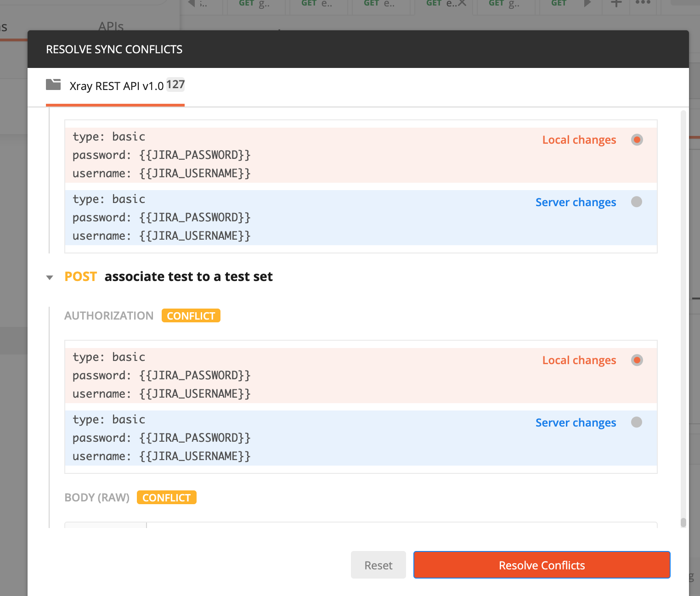This screenshot has width=700, height=596.
Task: Open the tab options ellipsis menu
Action: (643, 3)
